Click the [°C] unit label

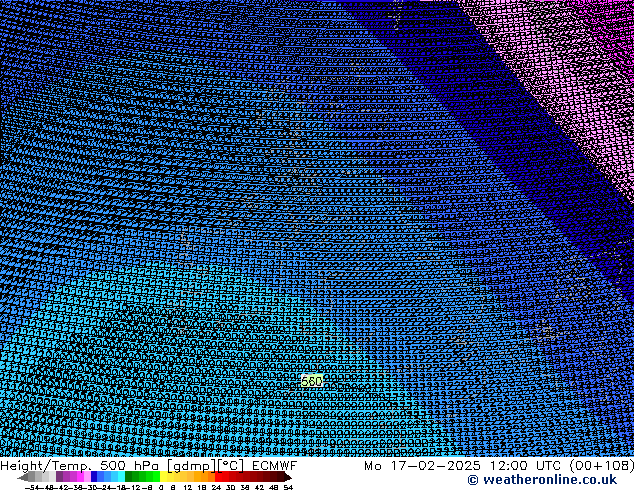tap(231, 466)
